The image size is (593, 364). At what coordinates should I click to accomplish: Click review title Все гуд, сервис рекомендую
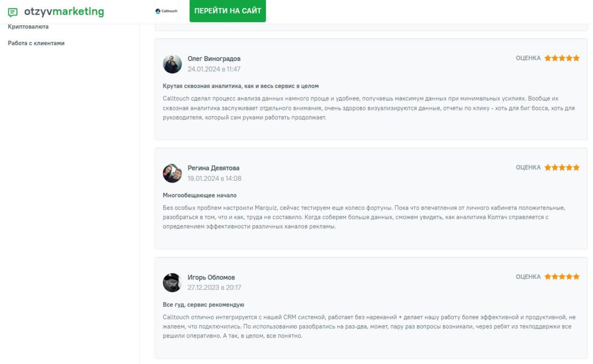[x=203, y=305]
